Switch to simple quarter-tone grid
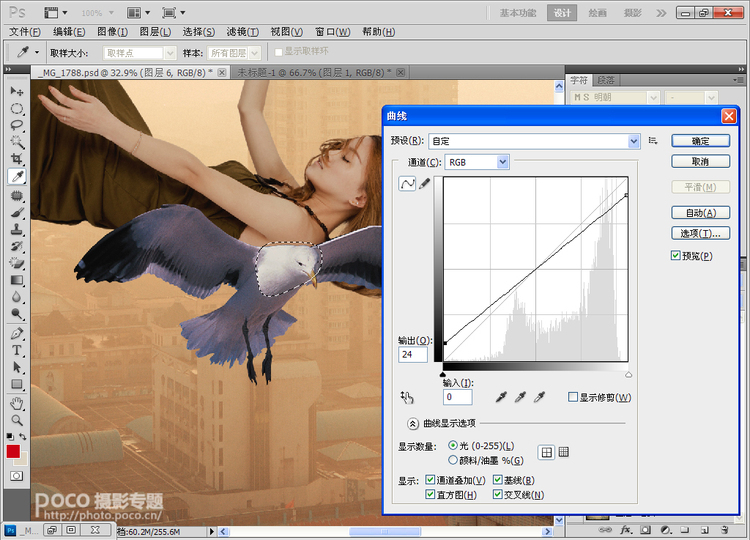 pyautogui.click(x=546, y=452)
